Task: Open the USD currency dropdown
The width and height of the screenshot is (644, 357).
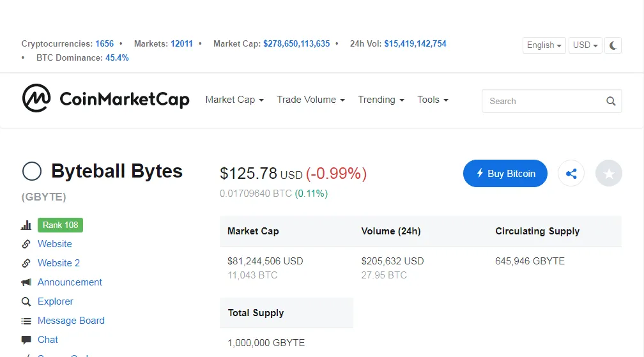Action: click(x=585, y=45)
